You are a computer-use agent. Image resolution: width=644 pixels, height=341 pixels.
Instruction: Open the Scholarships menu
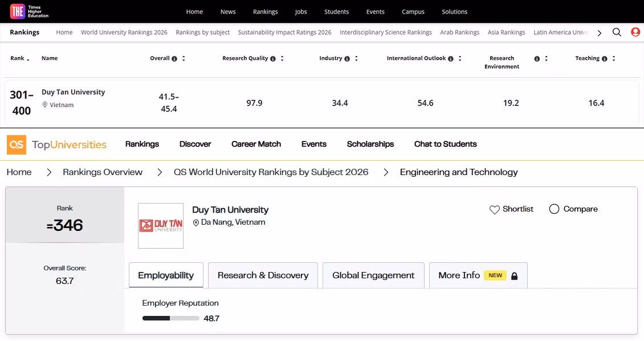click(x=370, y=144)
